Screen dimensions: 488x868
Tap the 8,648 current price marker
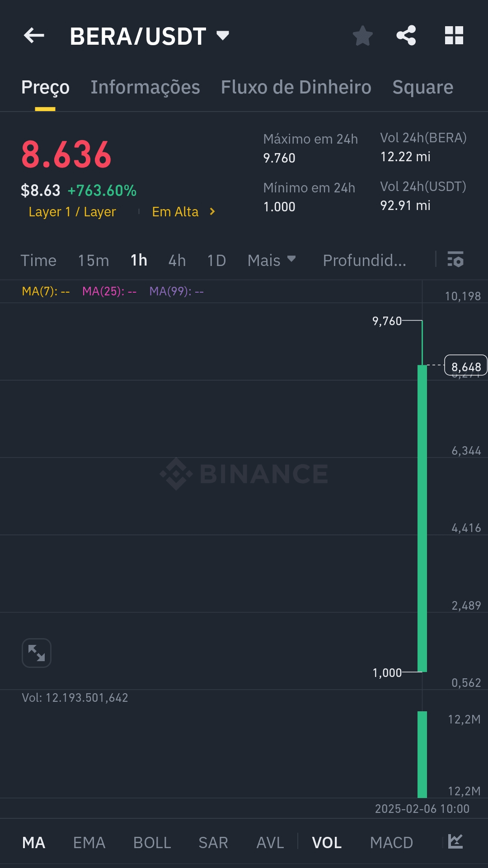pyautogui.click(x=466, y=365)
